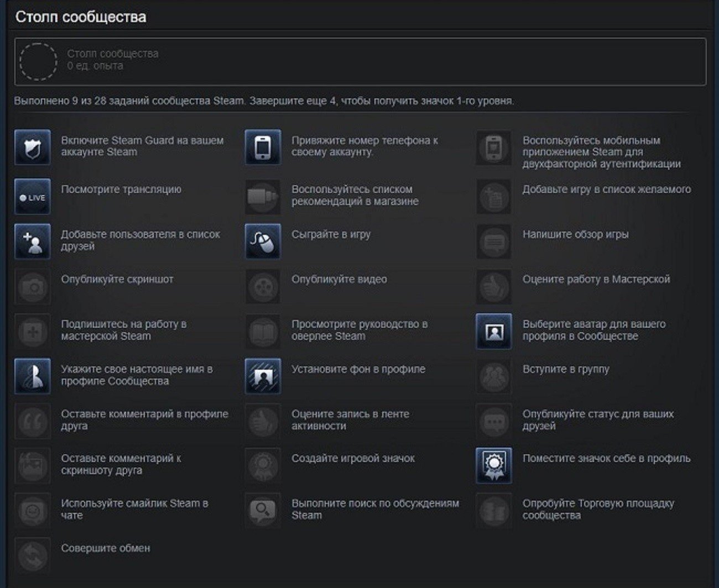Click the LIVE broadcast icon

33,196
